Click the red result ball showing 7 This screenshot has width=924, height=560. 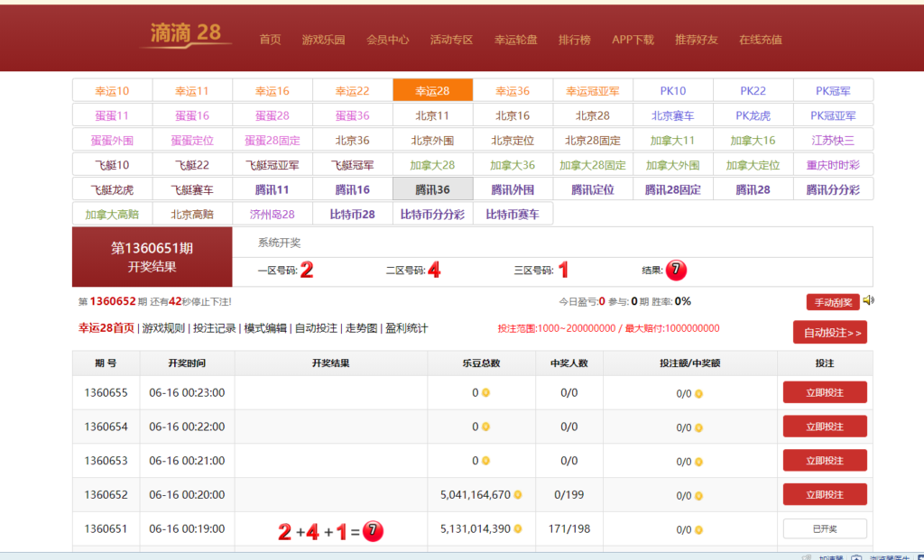pyautogui.click(x=675, y=270)
